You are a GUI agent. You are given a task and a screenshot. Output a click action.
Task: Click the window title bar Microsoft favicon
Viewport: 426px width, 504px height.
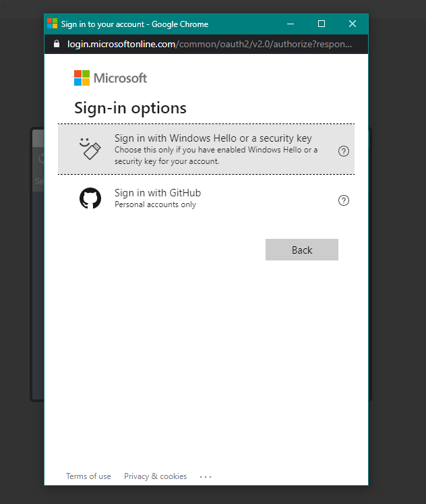click(x=53, y=24)
